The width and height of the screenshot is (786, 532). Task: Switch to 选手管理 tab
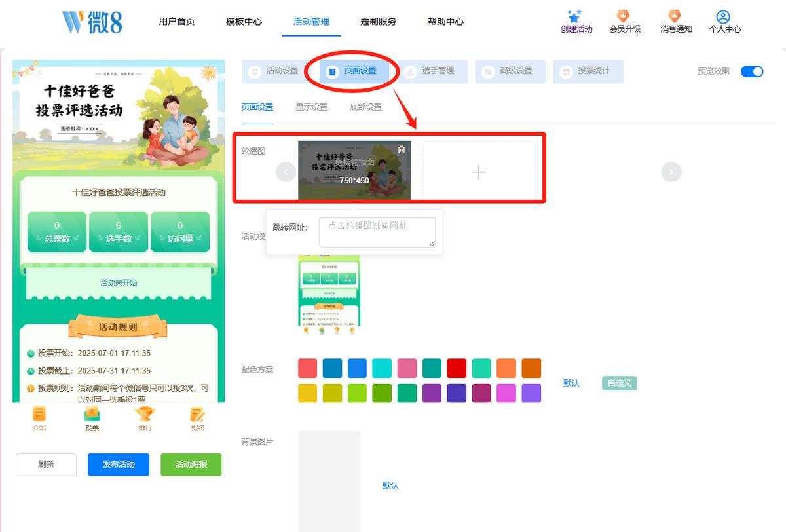coord(432,71)
